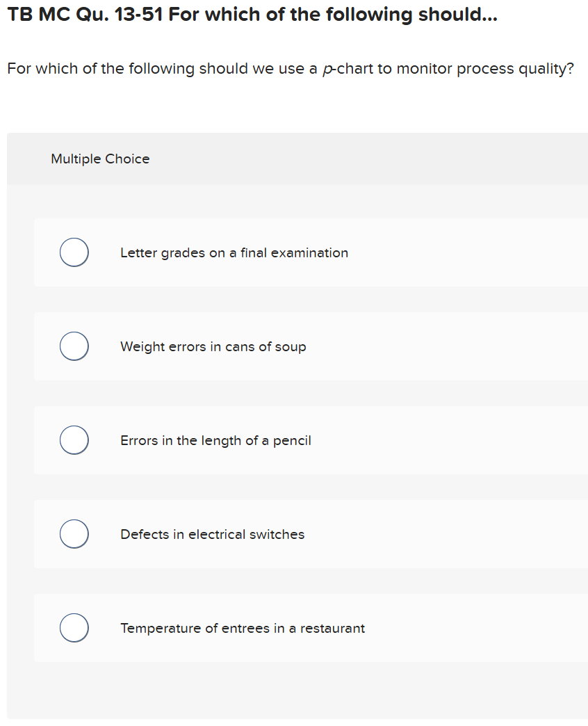Select the Temperature of entrees radio button

click(74, 628)
